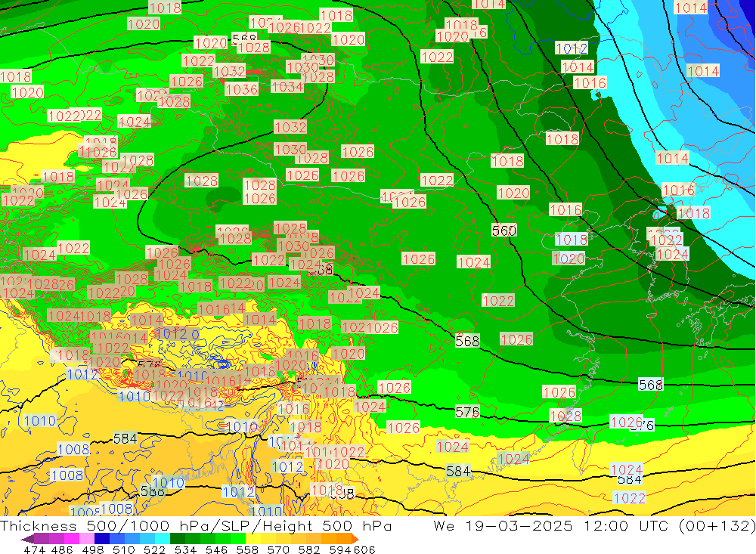Click the forecast offset '(00+132)'
Viewport: 756px width, 554px height.
717,525
